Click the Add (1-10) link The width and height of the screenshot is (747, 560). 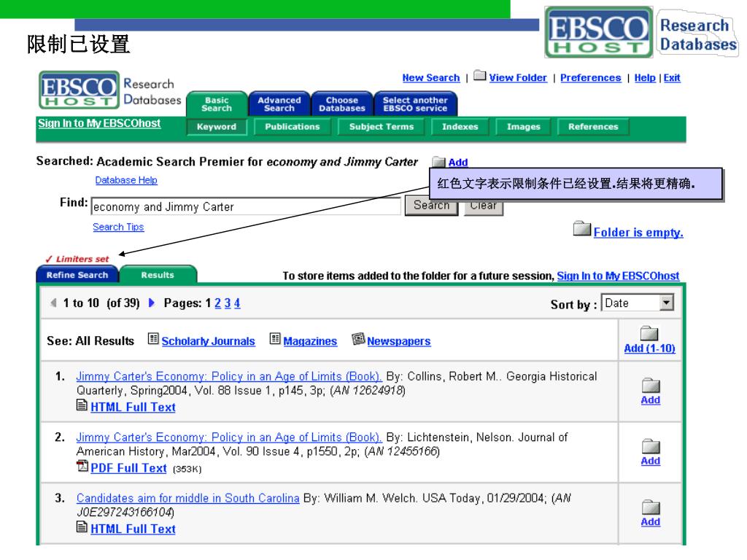pos(649,348)
